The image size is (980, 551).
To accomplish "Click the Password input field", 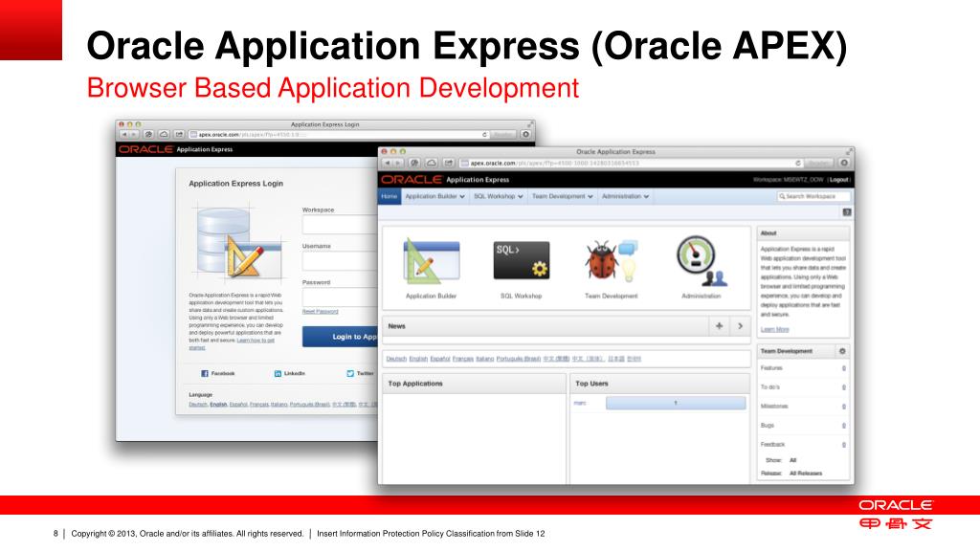I will coord(341,297).
